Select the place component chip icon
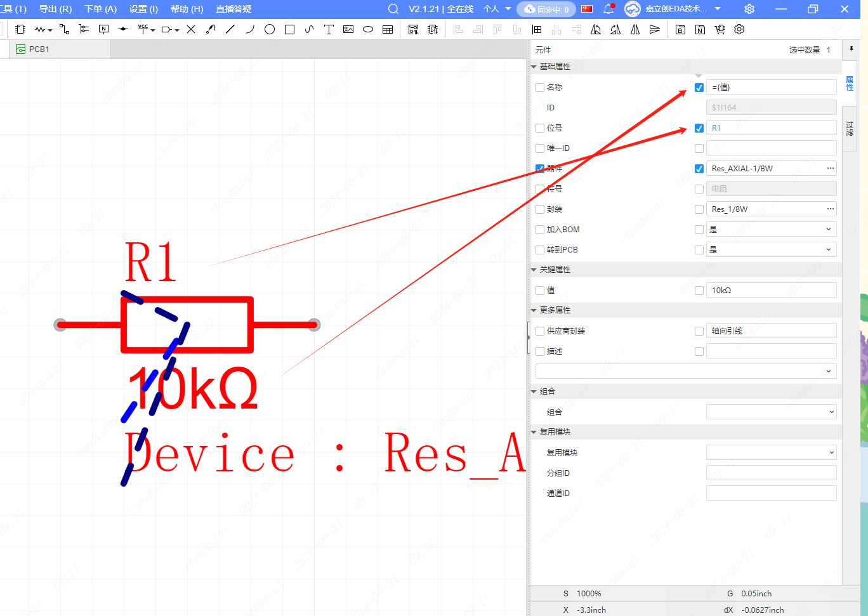868x616 pixels. tap(20, 29)
